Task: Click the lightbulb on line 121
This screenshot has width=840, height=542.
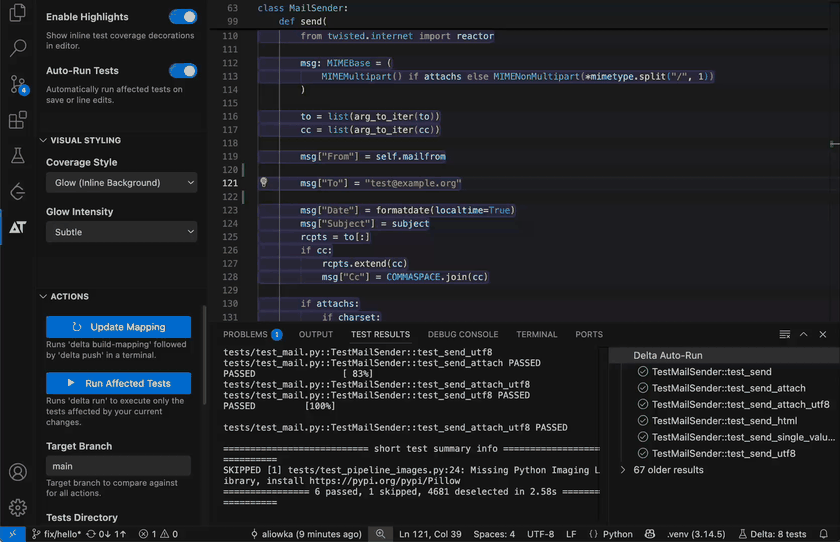Action: coord(263,183)
